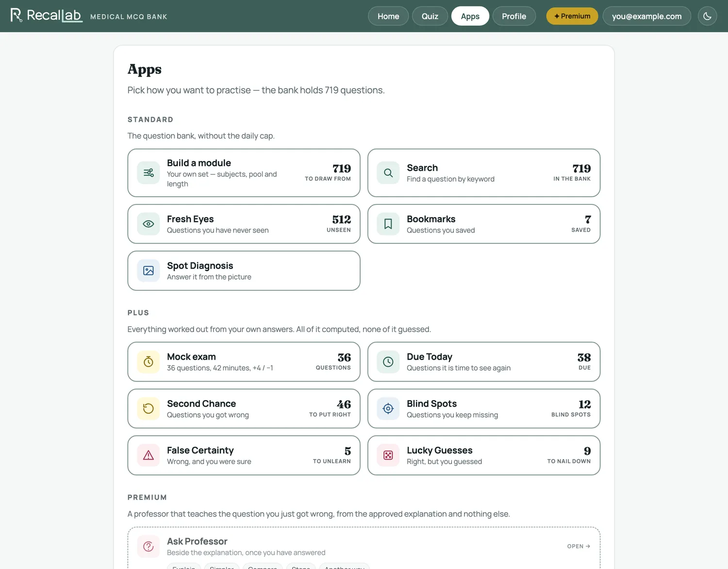Click the False Certainty 5 to unlearn count

(332, 455)
